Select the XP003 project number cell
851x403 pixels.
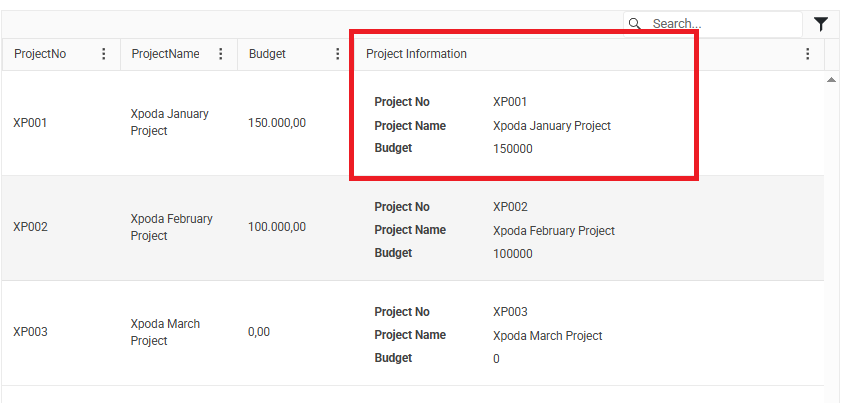[x=30, y=332]
